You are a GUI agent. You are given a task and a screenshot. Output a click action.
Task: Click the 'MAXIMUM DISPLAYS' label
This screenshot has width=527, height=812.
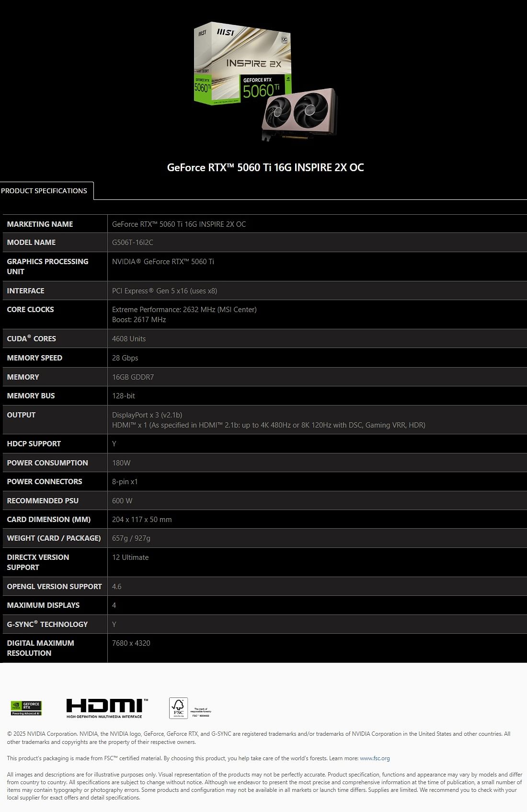pyautogui.click(x=43, y=605)
